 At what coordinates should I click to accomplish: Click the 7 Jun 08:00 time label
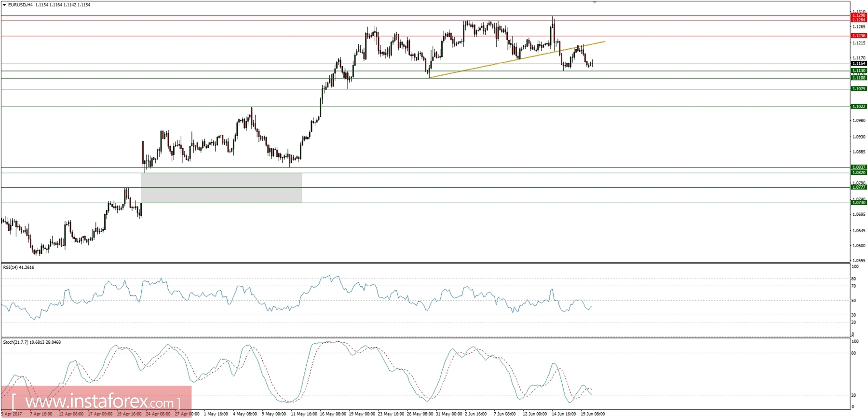coord(504,414)
